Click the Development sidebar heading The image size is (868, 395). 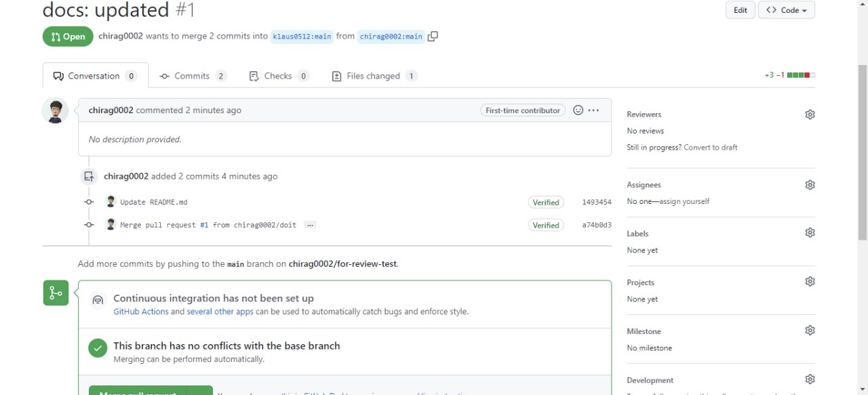pyautogui.click(x=650, y=380)
